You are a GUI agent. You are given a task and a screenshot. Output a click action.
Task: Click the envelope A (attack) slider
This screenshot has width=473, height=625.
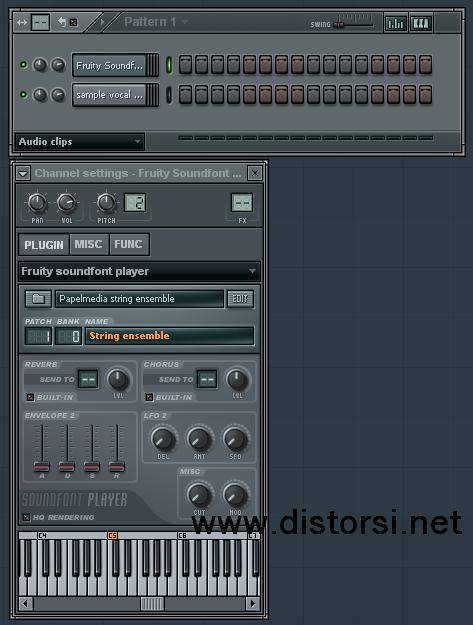coord(42,466)
